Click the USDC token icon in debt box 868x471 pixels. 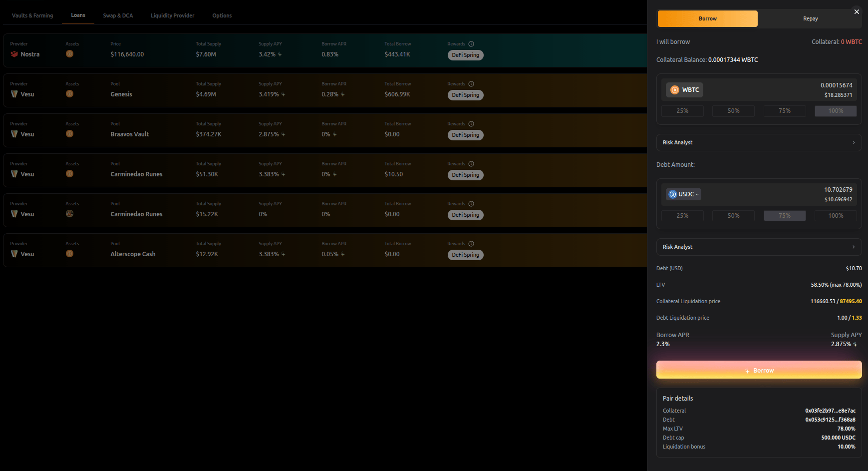click(673, 194)
